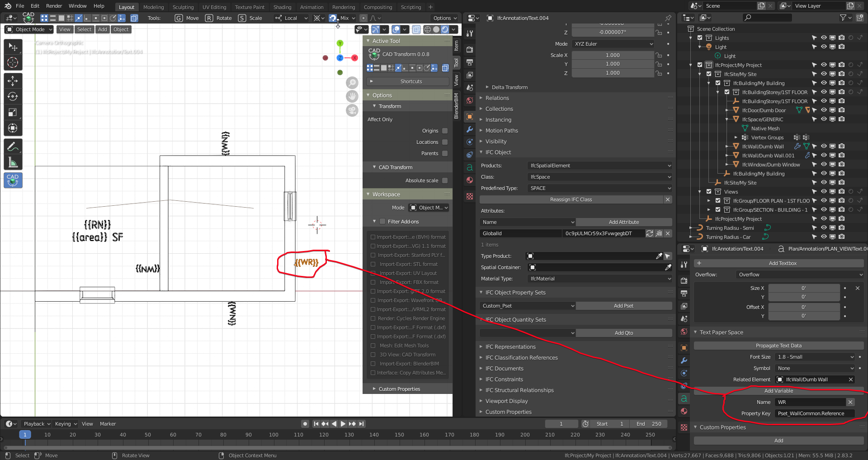Viewport: 868px width, 460px height.
Task: Select the CAD Transform tool
Action: tap(13, 180)
